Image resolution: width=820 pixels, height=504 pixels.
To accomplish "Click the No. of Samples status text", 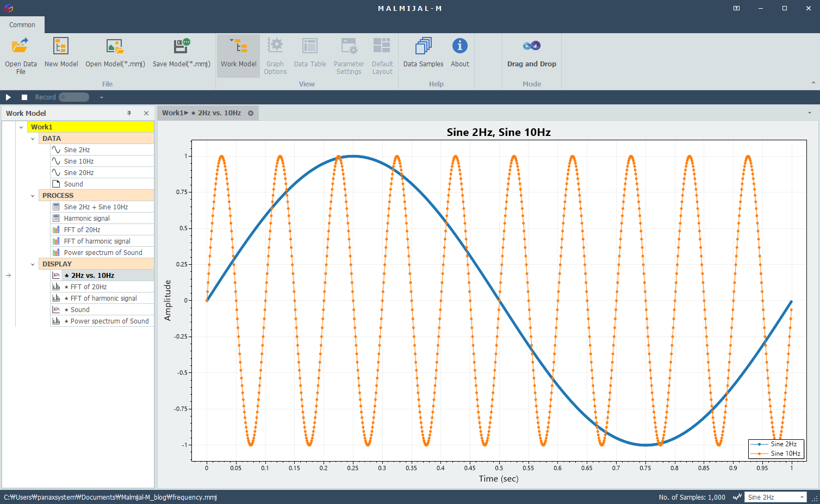I will click(692, 497).
